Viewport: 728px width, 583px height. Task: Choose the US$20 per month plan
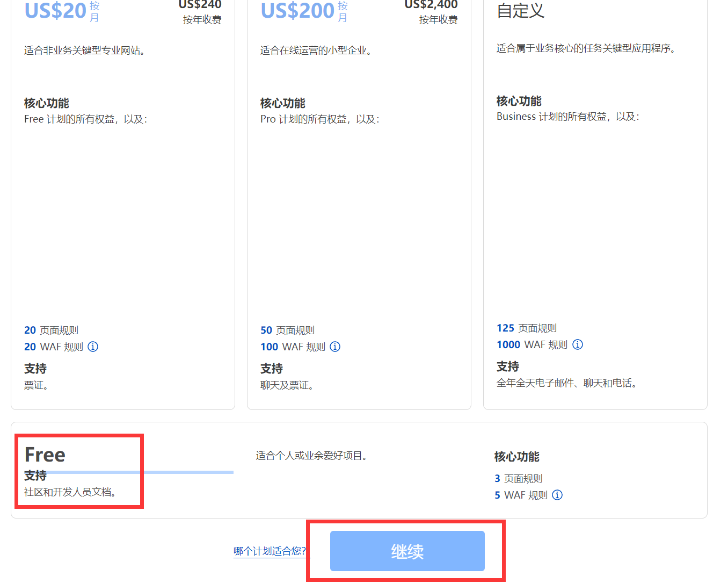[x=55, y=11]
